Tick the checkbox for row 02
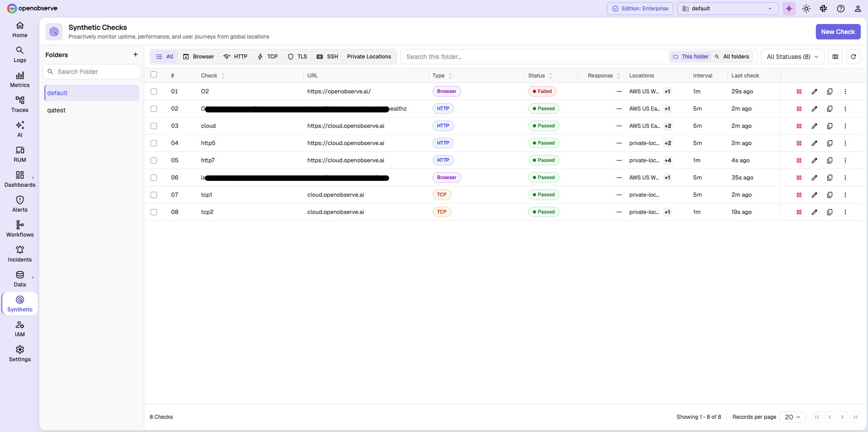Screen dimensions: 868x432 click(154, 109)
